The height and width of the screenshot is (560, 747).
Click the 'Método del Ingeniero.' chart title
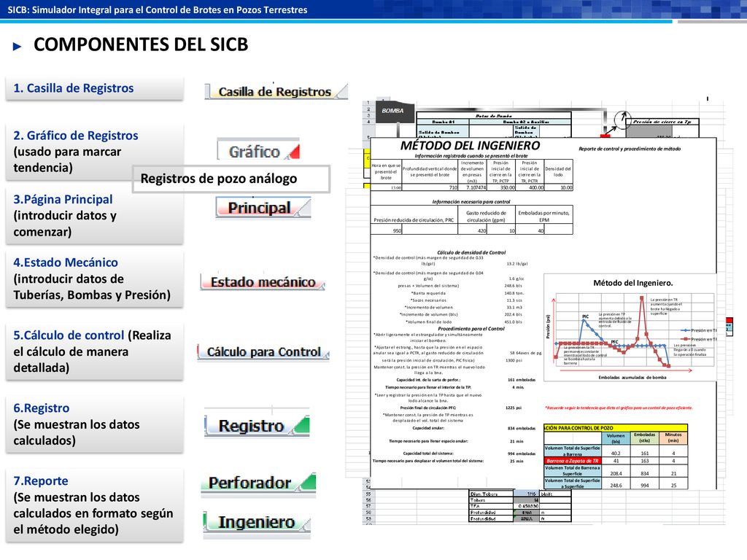coord(633,283)
